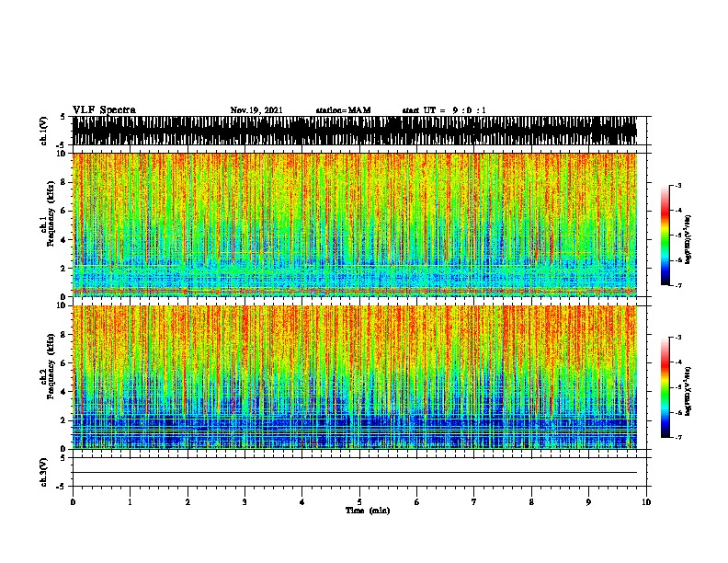This screenshot has height=563, width=728.
Task: Click the "-3" label on ch.2 color bar
Action: pyautogui.click(x=677, y=338)
